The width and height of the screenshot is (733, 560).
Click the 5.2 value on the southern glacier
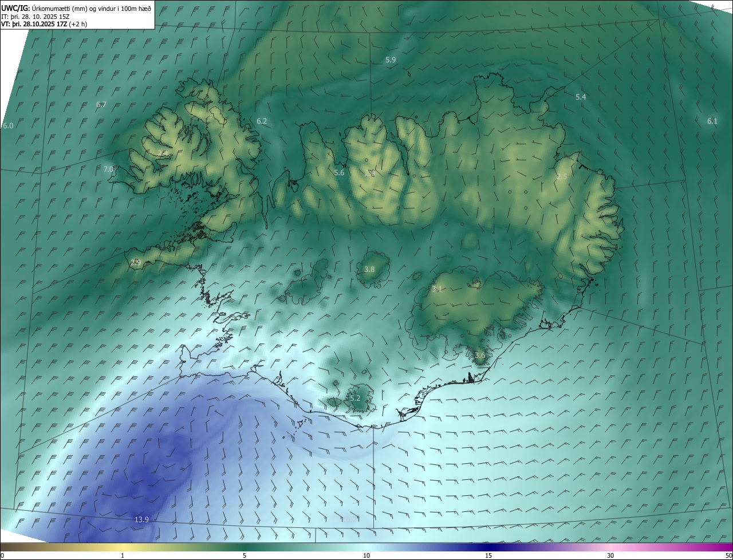coord(355,398)
